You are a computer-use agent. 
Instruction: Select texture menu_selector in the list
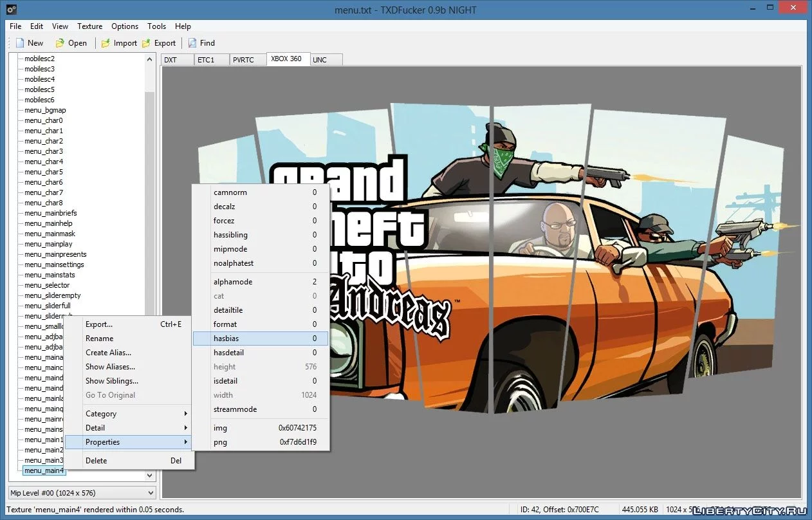click(47, 285)
